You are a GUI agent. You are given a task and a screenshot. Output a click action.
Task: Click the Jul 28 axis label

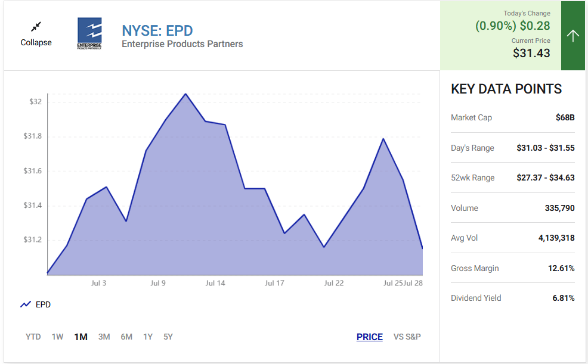tap(413, 283)
